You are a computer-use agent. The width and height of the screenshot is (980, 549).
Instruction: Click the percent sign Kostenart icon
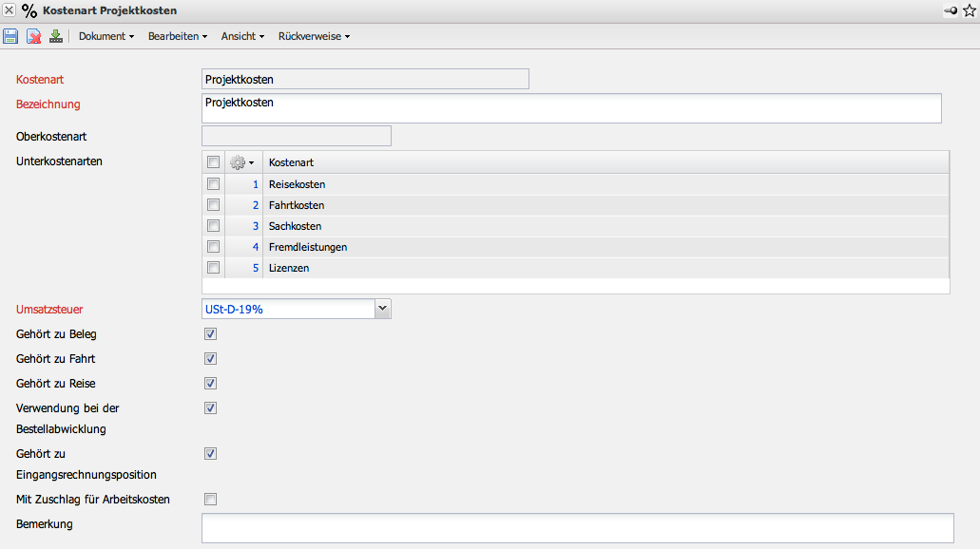(29, 10)
